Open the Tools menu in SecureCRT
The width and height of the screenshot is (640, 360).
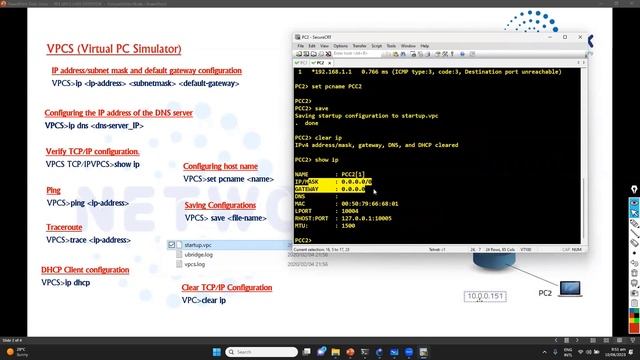[391, 46]
